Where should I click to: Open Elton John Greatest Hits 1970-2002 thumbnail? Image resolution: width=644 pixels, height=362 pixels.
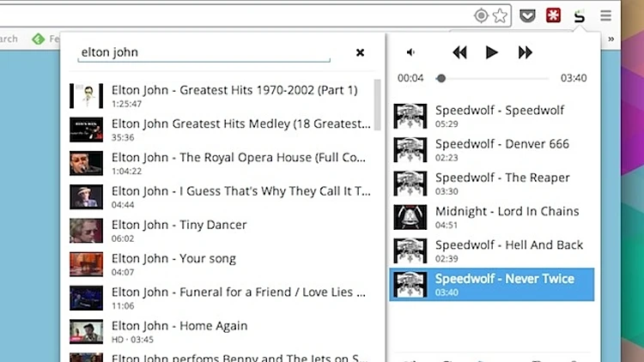[86, 95]
